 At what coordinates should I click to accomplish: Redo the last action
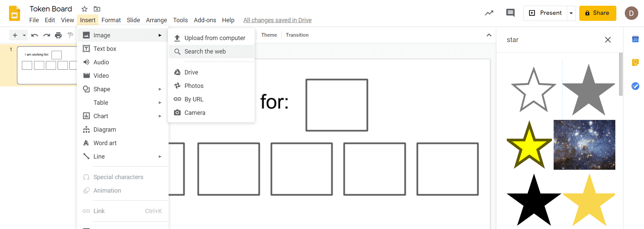click(x=46, y=35)
